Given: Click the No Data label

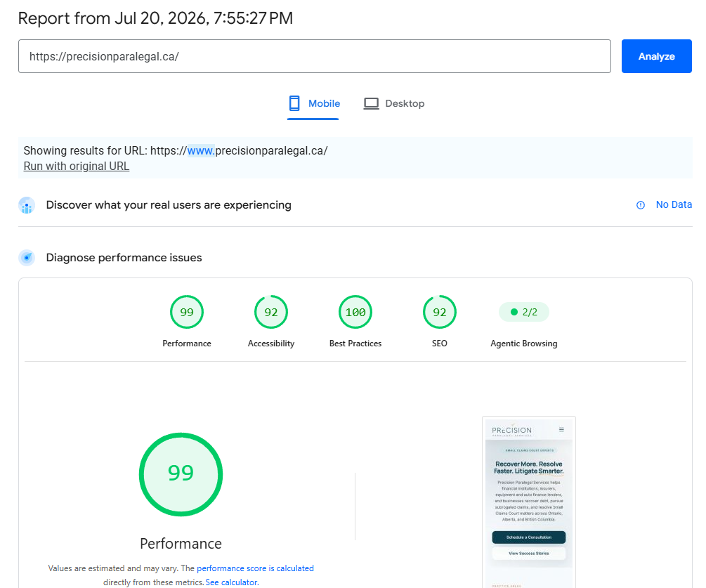Looking at the screenshot, I should (674, 205).
